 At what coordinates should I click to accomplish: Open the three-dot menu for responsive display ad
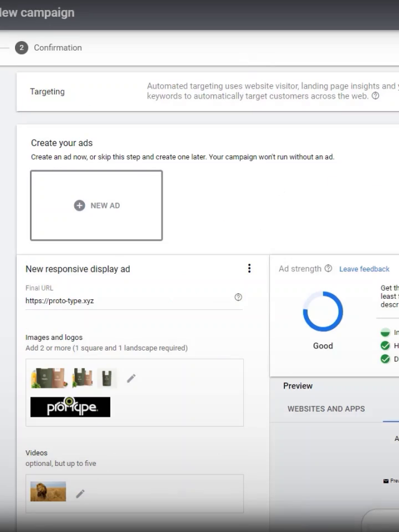249,269
